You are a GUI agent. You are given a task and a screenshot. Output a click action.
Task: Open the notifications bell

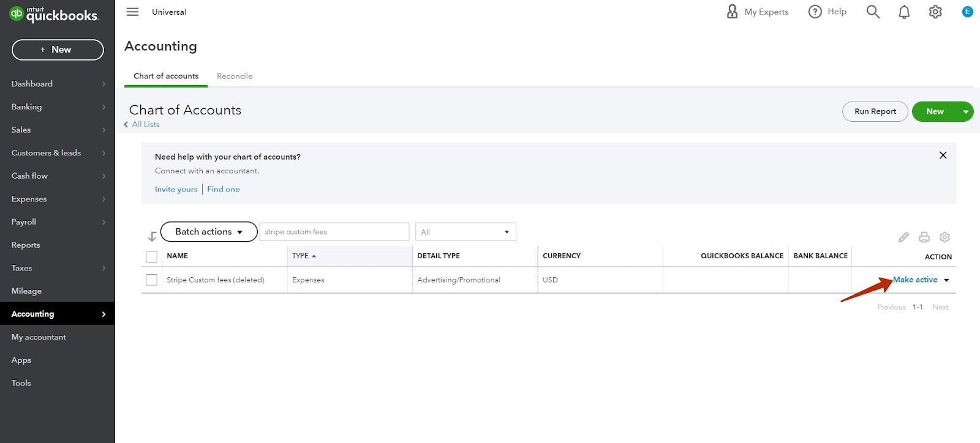[904, 12]
